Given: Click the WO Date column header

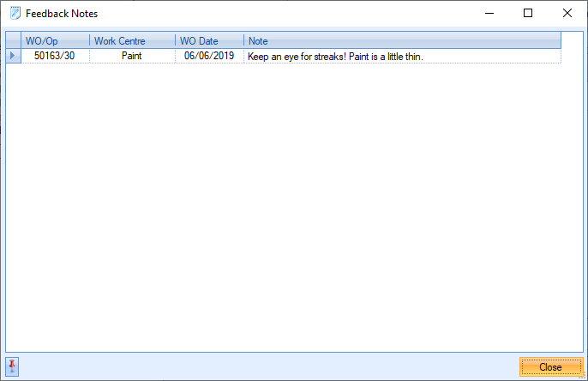Looking at the screenshot, I should [x=209, y=40].
